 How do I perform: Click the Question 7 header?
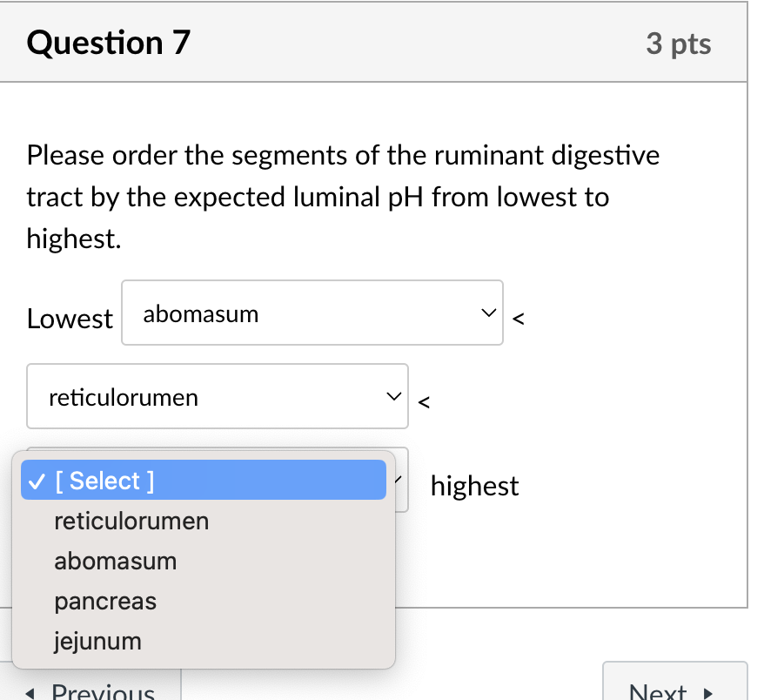108,42
